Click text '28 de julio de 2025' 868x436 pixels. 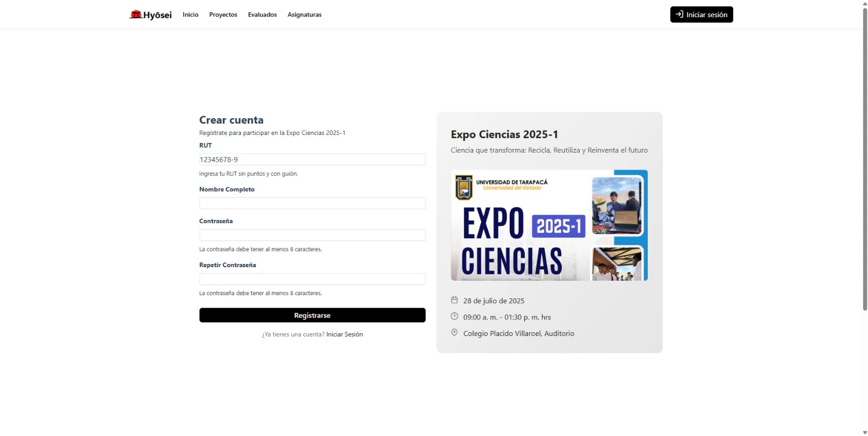(x=494, y=301)
